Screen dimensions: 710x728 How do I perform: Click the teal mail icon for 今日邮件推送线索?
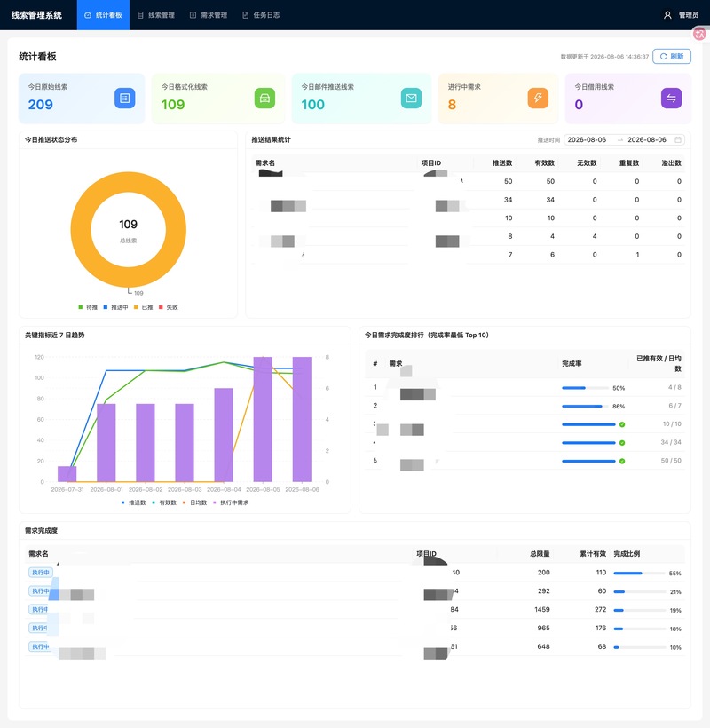click(x=411, y=98)
